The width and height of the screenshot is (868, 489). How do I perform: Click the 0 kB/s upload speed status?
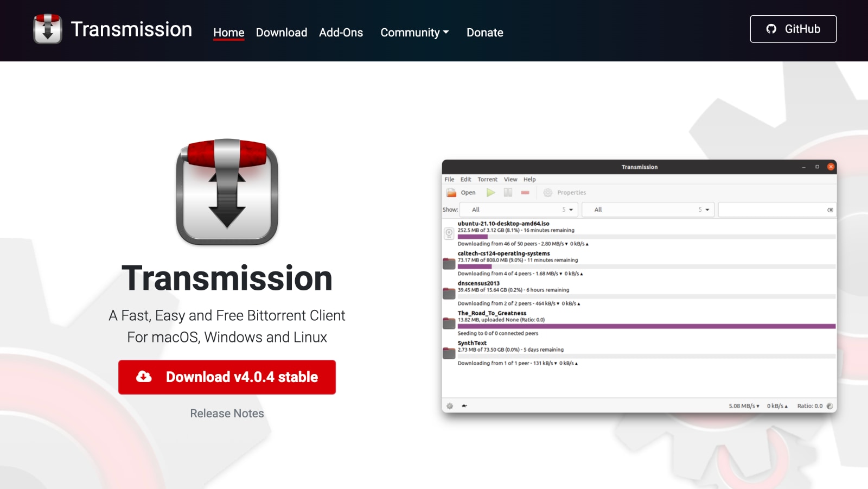(x=777, y=406)
